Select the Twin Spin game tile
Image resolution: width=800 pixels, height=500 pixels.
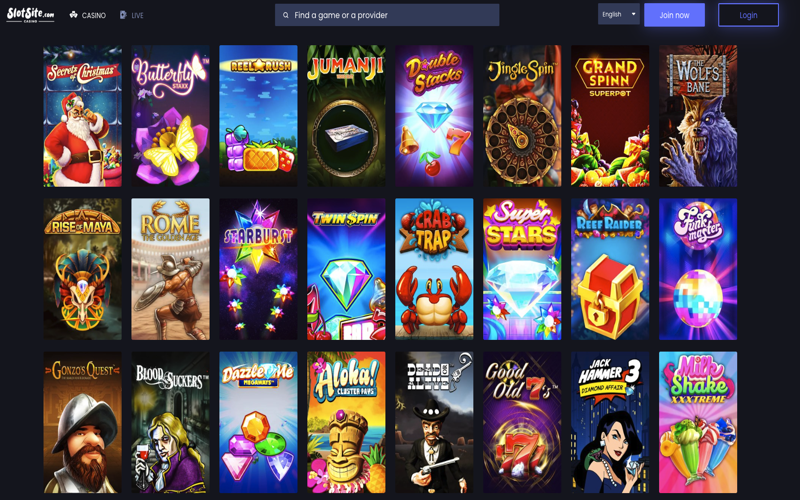pos(346,269)
